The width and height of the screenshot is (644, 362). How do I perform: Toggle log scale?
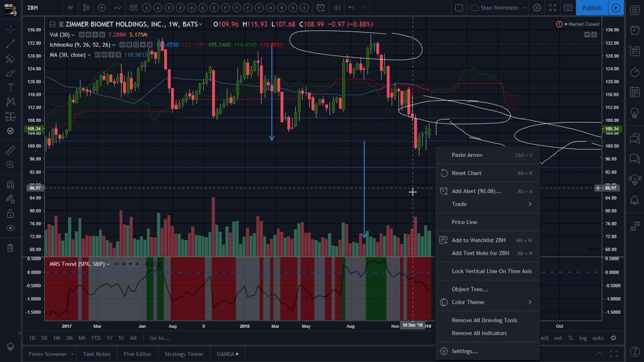[583, 338]
